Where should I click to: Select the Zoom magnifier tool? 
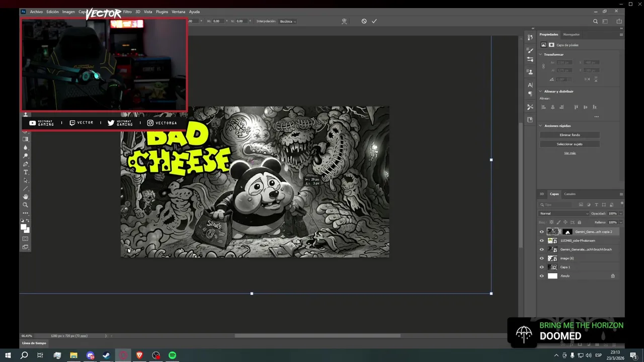(x=26, y=205)
